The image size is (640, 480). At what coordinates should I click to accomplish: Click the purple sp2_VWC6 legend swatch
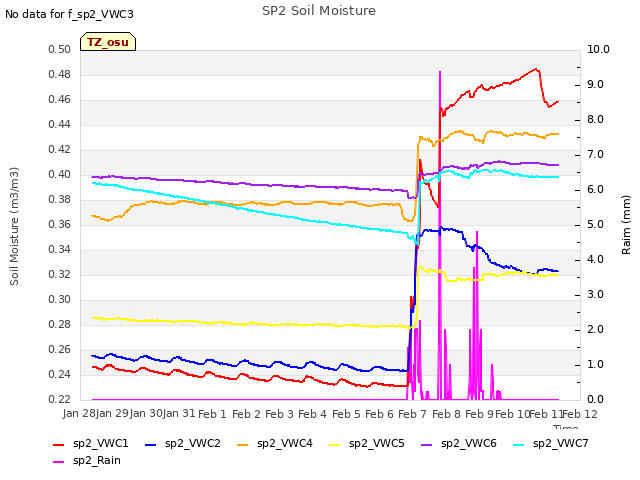click(427, 445)
